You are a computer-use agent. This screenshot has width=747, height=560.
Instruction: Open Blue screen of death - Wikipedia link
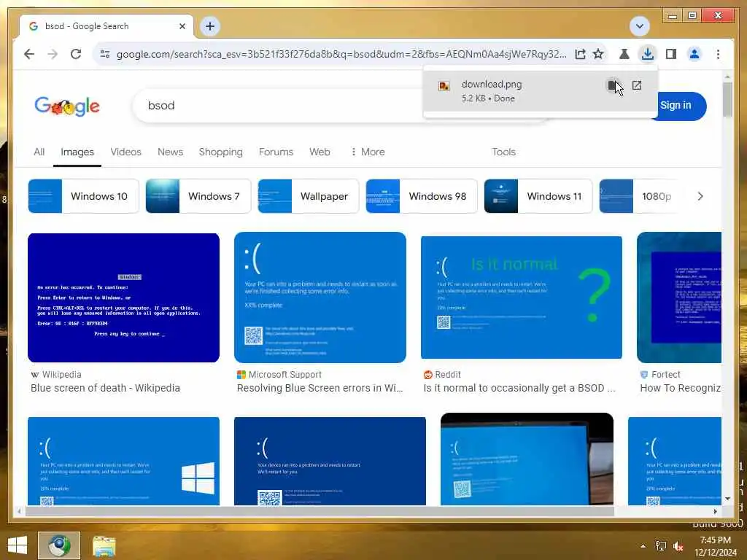105,388
